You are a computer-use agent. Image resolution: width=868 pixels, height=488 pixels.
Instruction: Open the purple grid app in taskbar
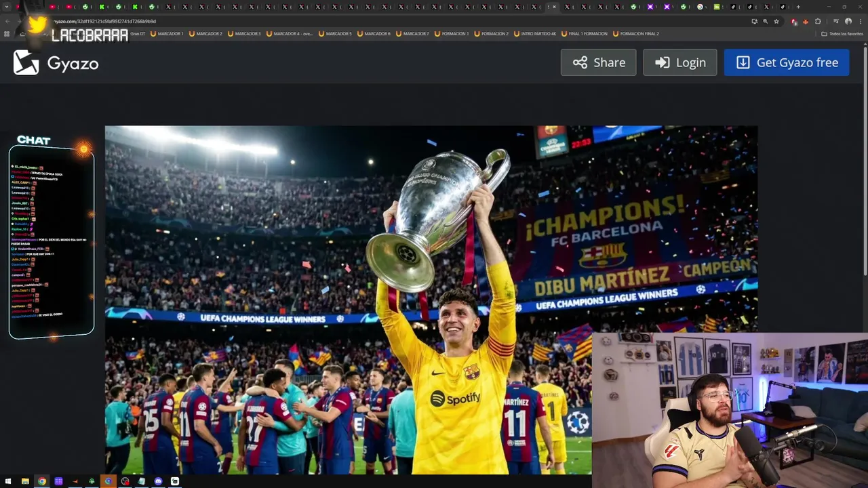click(58, 481)
